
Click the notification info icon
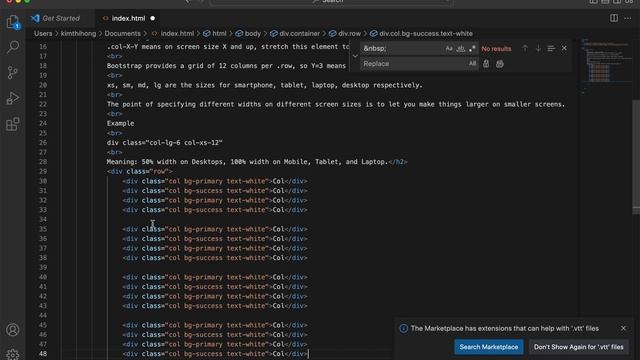pos(404,329)
